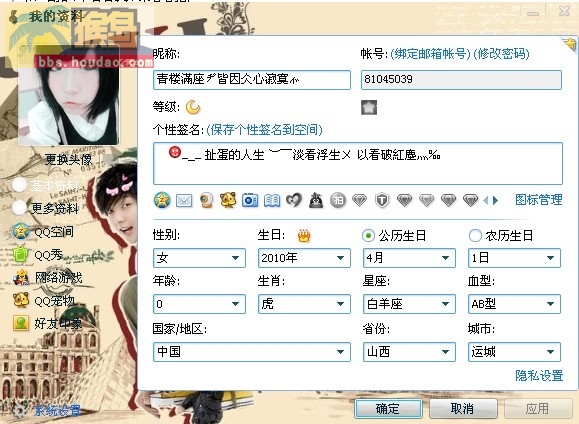The height and width of the screenshot is (424, 579).
Task: Click the 好友印象 sidebar person icon
Action: [x=21, y=323]
